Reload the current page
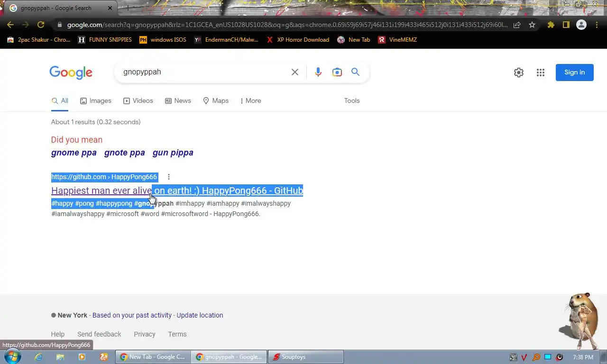This screenshot has height=364, width=607. tap(41, 25)
